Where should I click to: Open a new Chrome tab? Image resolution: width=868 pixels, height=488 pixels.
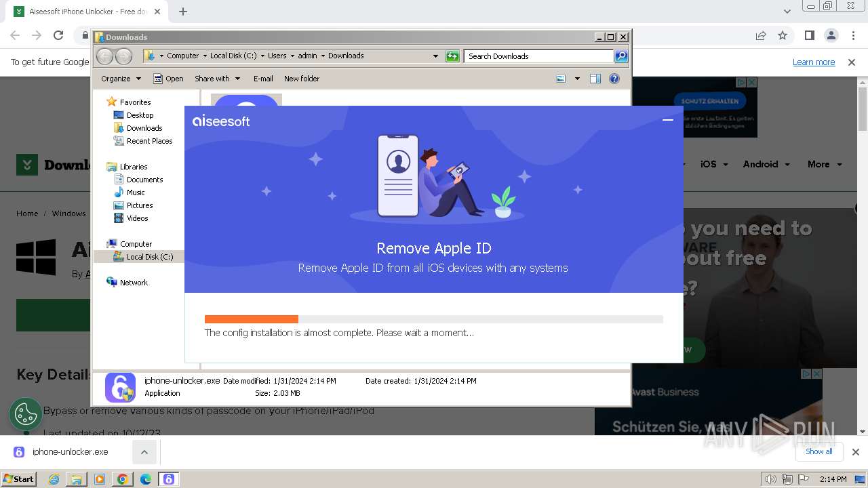(183, 12)
